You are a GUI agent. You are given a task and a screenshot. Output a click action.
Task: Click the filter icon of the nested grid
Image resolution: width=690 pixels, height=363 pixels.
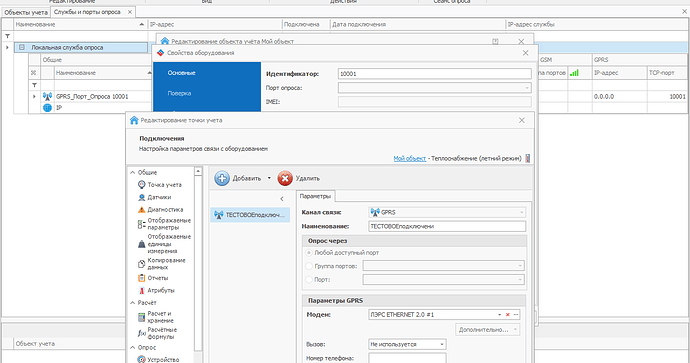(x=34, y=85)
